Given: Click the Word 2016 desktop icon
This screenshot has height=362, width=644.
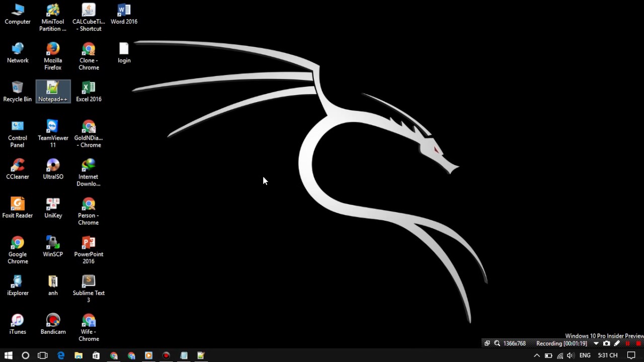Looking at the screenshot, I should pyautogui.click(x=124, y=14).
